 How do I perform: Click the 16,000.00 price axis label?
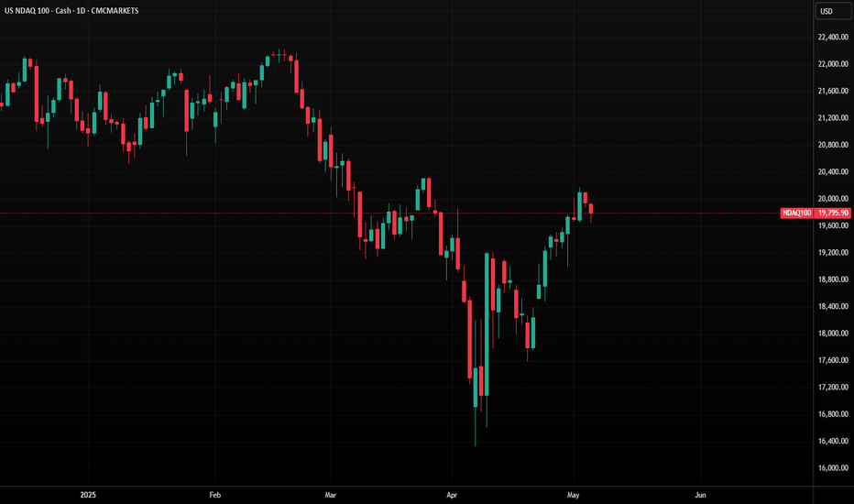coord(833,468)
